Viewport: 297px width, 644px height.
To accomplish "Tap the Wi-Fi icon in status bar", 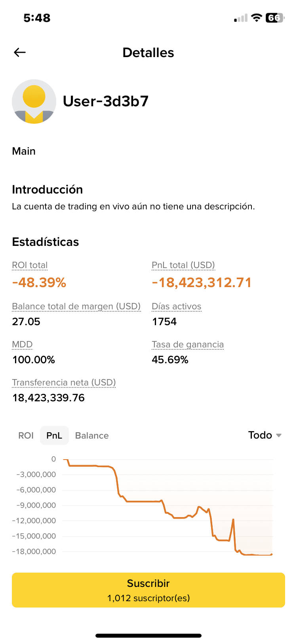I will coord(257,18).
